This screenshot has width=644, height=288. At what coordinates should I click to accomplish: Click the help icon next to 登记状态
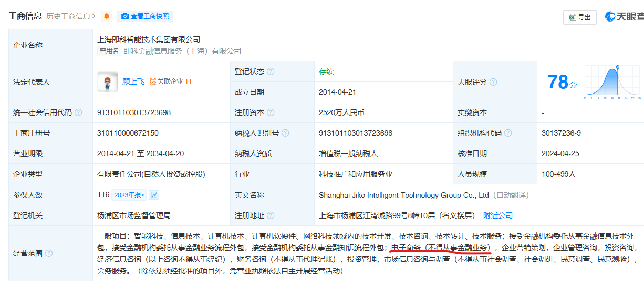click(271, 71)
